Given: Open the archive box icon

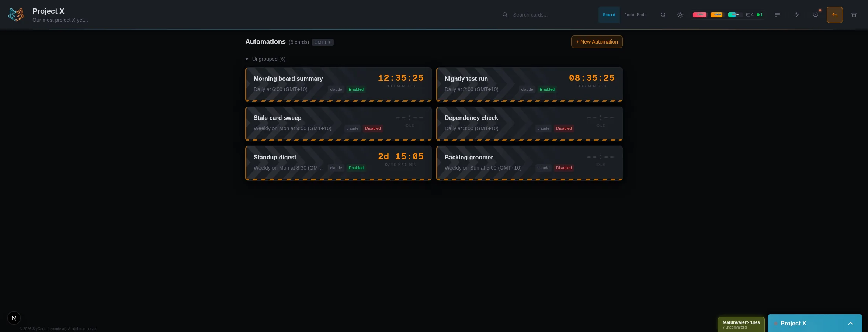Looking at the screenshot, I should [x=854, y=15].
